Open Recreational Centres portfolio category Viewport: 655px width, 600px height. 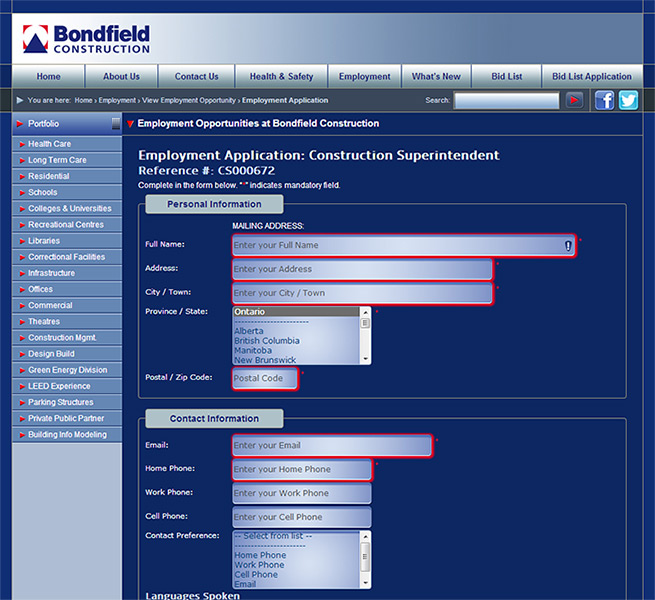pos(67,225)
